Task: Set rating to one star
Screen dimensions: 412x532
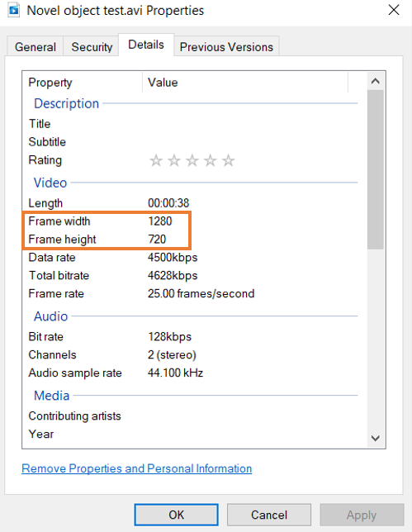Action: click(156, 160)
